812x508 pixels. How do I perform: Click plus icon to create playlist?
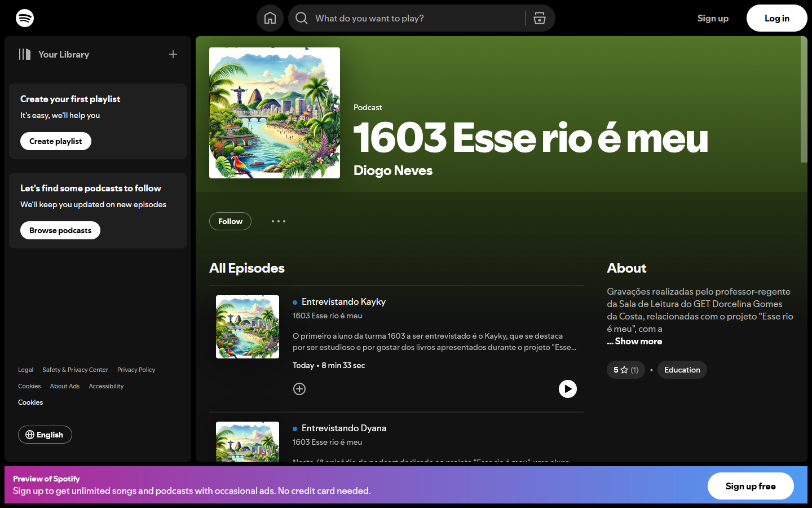[173, 54]
